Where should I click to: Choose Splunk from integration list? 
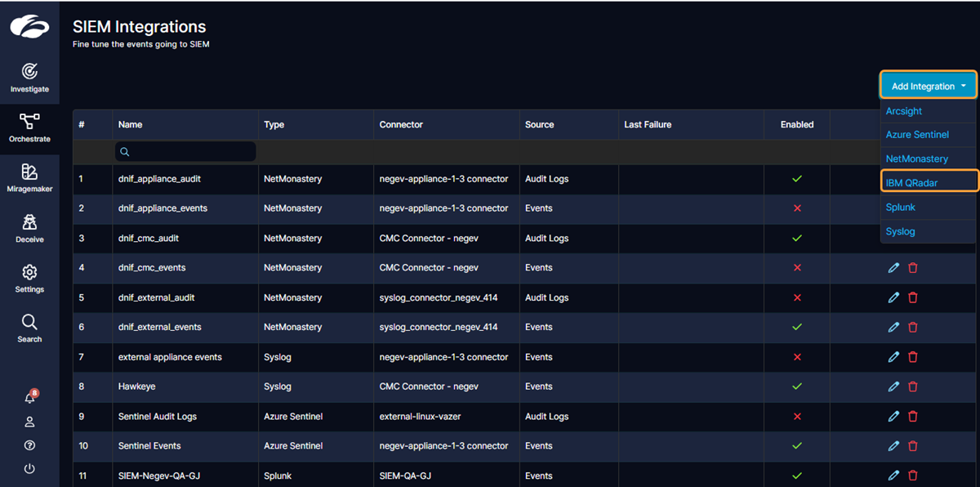[901, 208]
